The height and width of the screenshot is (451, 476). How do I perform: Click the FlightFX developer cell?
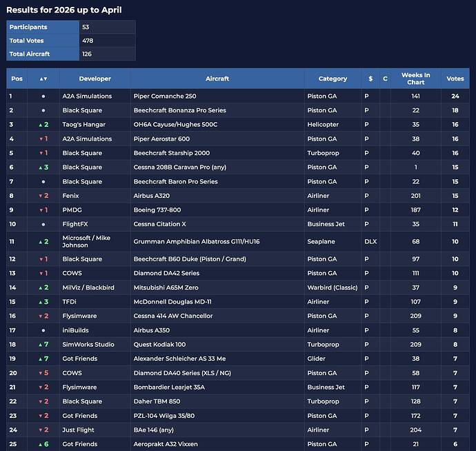[x=95, y=224]
